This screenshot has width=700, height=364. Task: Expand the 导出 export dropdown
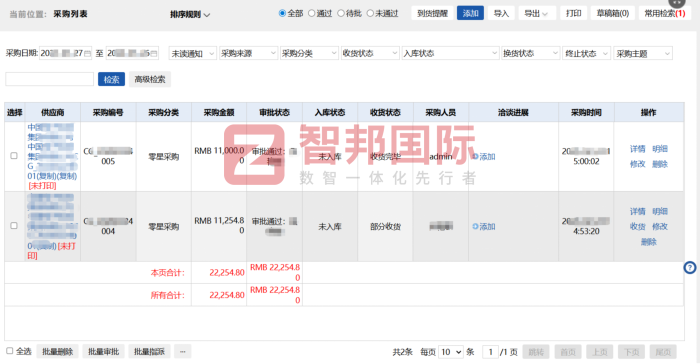[537, 13]
